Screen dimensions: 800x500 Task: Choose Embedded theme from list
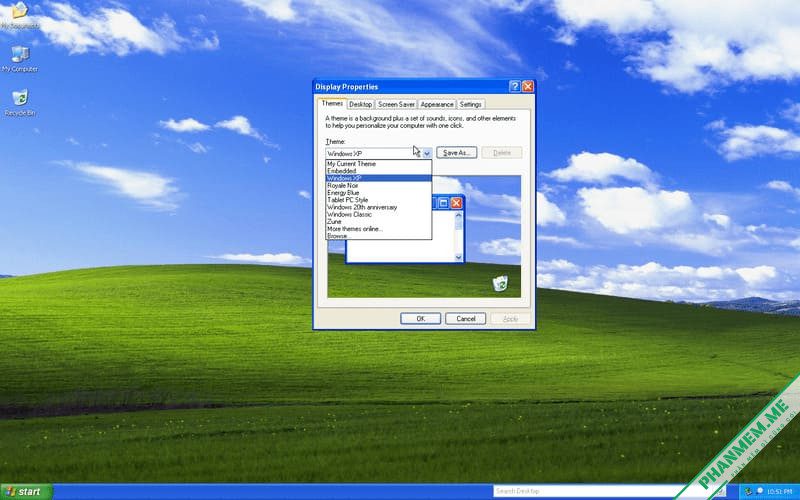[x=379, y=171]
